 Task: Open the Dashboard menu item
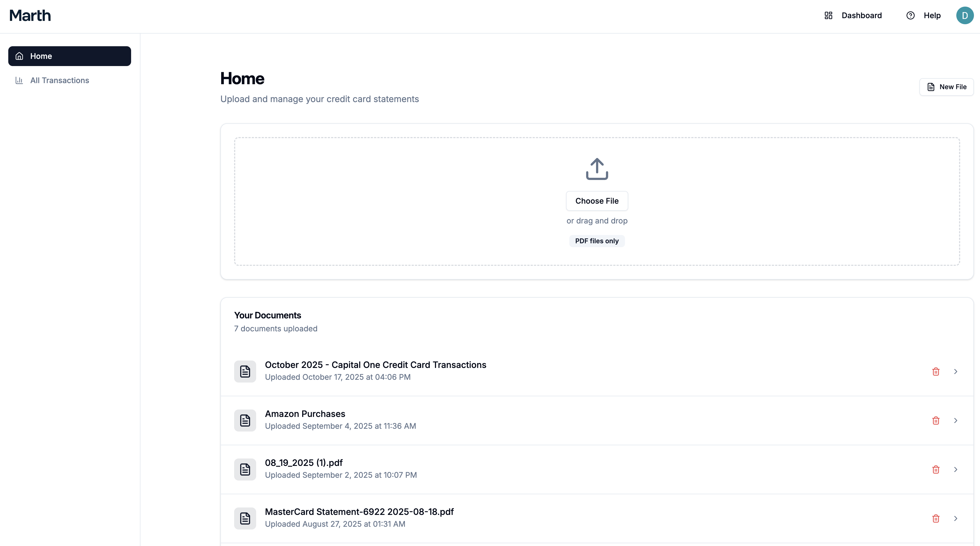861,15
